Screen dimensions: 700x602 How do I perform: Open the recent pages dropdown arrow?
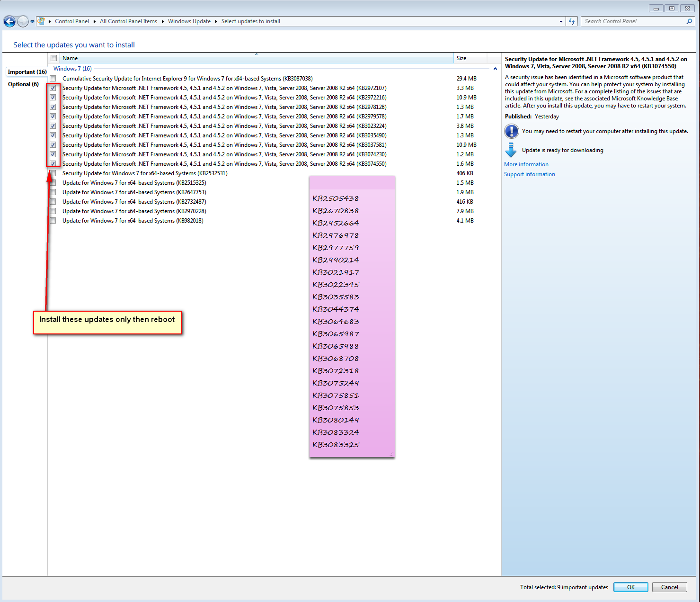(x=32, y=21)
